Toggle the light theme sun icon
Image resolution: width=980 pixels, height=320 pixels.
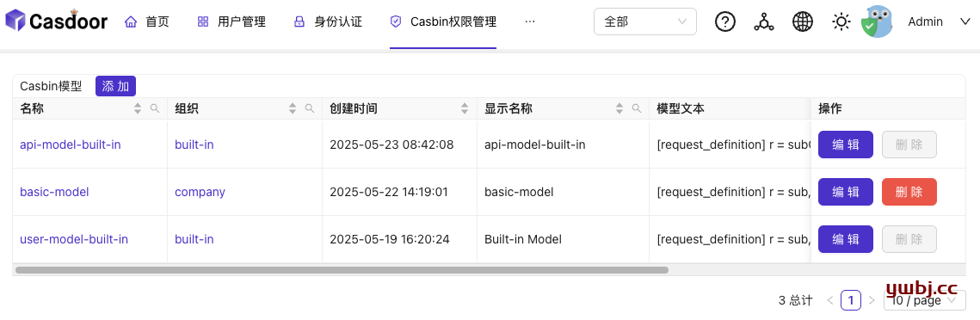(x=841, y=22)
